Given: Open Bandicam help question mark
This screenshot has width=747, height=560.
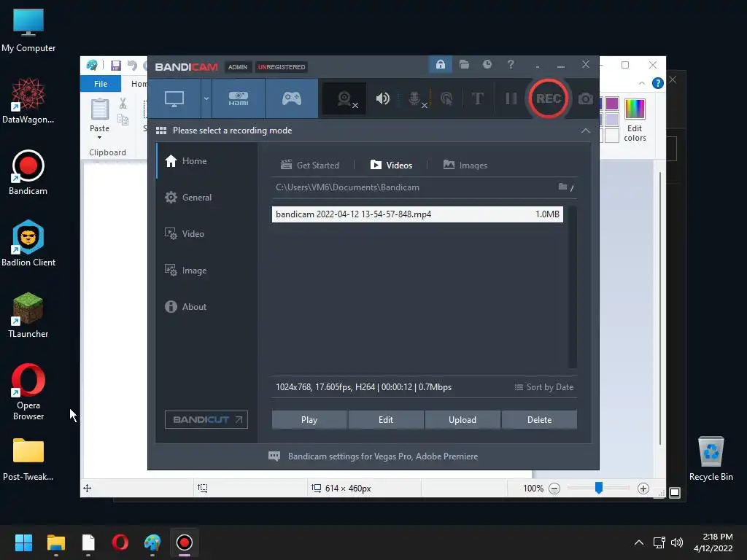Looking at the screenshot, I should click(510, 64).
